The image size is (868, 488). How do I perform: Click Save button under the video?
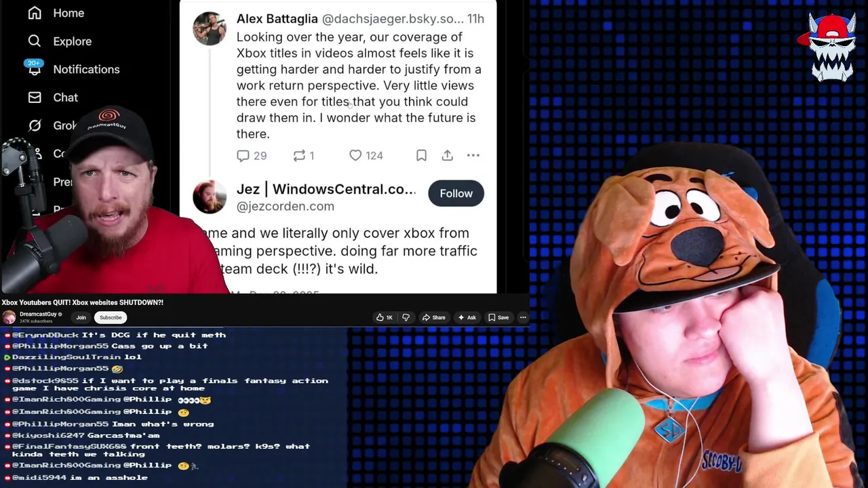(498, 317)
